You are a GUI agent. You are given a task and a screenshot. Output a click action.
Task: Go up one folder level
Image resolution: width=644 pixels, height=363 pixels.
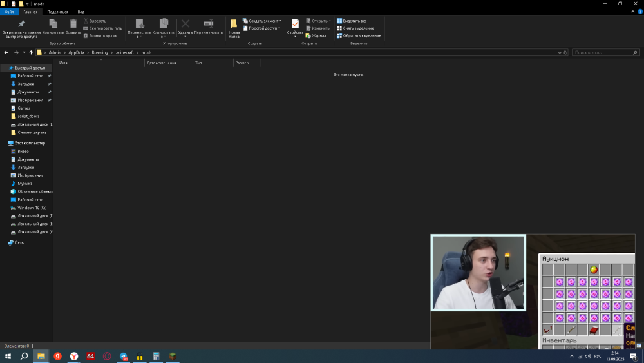point(31,52)
